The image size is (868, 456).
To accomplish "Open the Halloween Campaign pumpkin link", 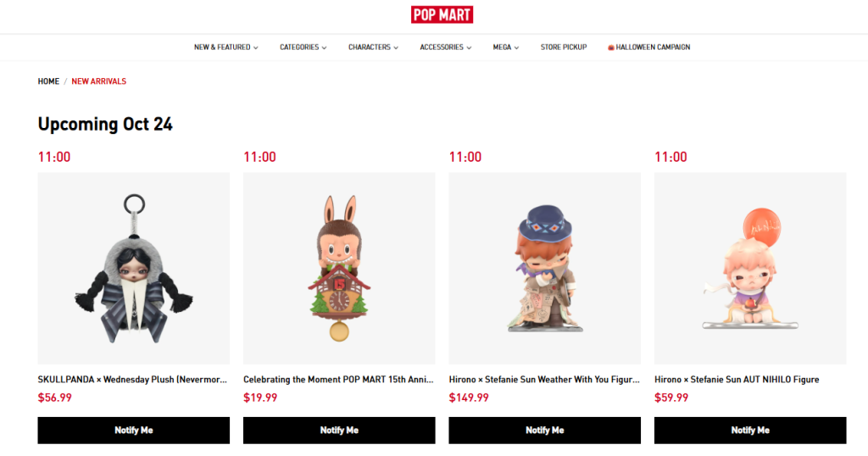I will (648, 47).
